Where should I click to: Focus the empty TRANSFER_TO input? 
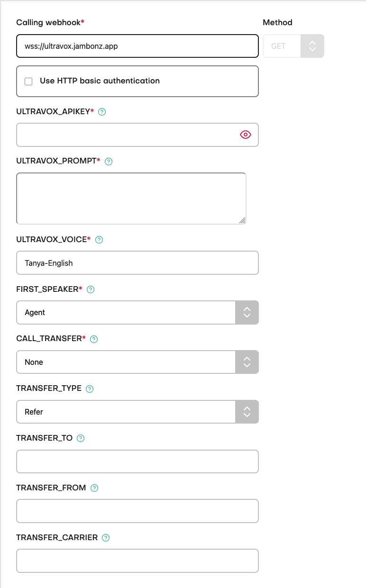(x=137, y=461)
